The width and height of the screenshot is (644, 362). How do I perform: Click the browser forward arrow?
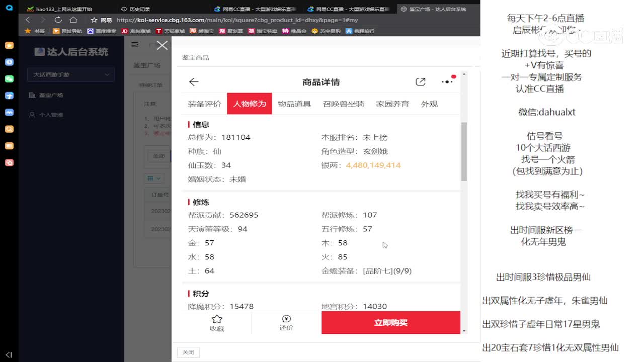(43, 20)
